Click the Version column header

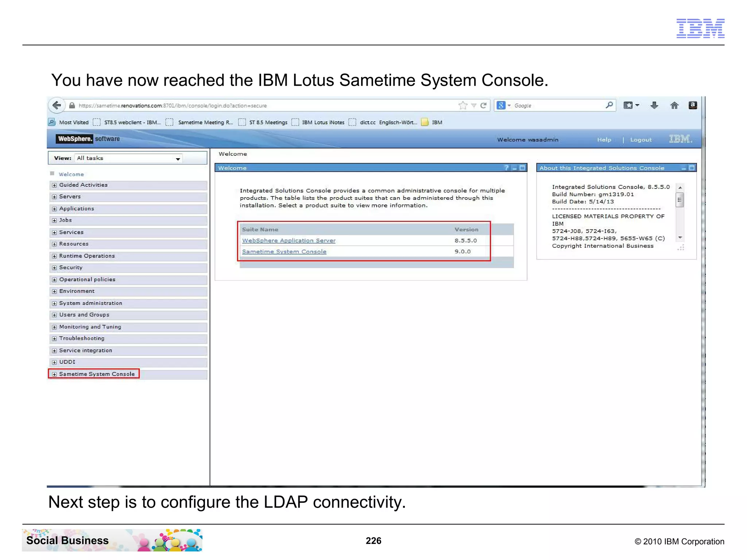coord(466,229)
